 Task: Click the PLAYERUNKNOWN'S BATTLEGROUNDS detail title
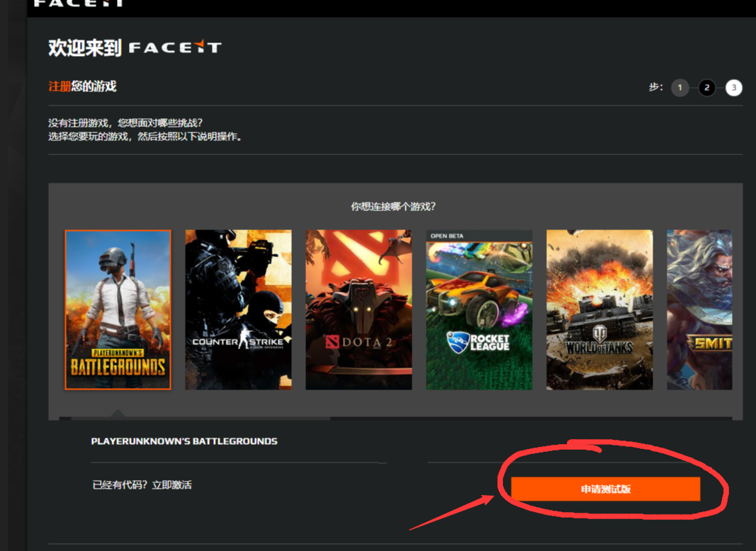tap(184, 441)
